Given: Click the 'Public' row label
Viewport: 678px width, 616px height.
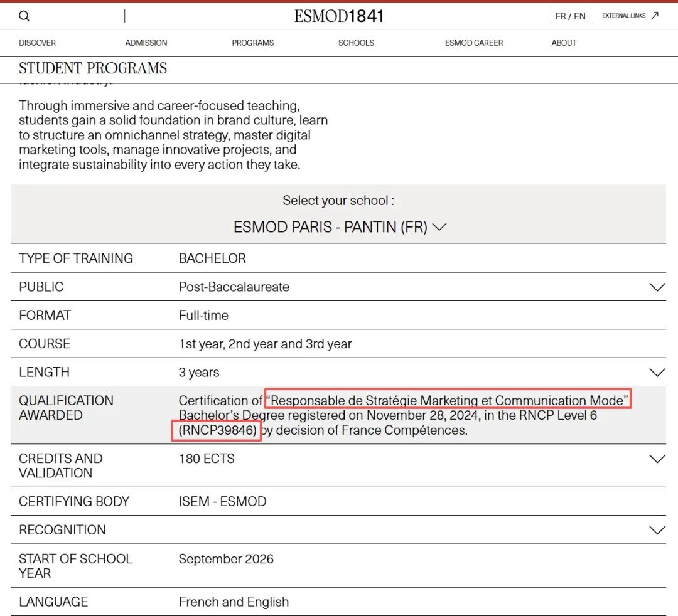Looking at the screenshot, I should pos(41,287).
